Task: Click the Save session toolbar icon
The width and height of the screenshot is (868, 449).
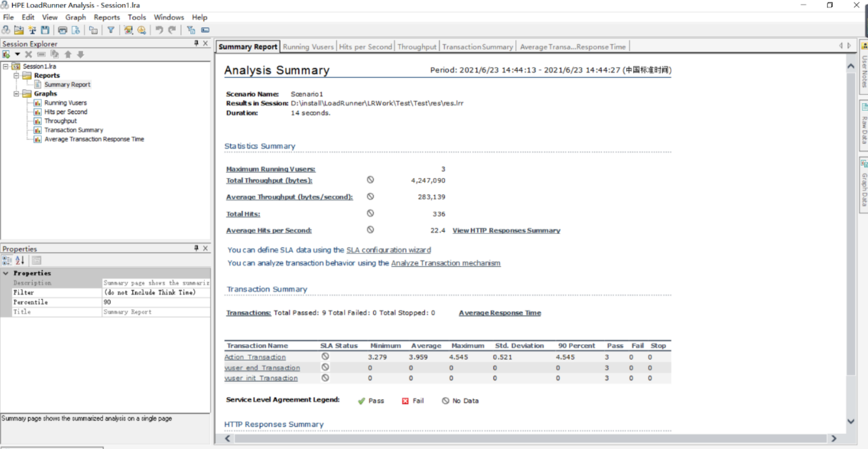Action: point(45,30)
